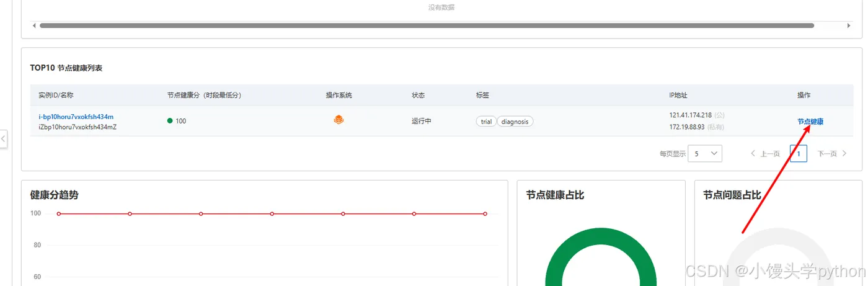The width and height of the screenshot is (868, 286).
Task: Open the per-page size dropdown showing 5
Action: point(705,153)
